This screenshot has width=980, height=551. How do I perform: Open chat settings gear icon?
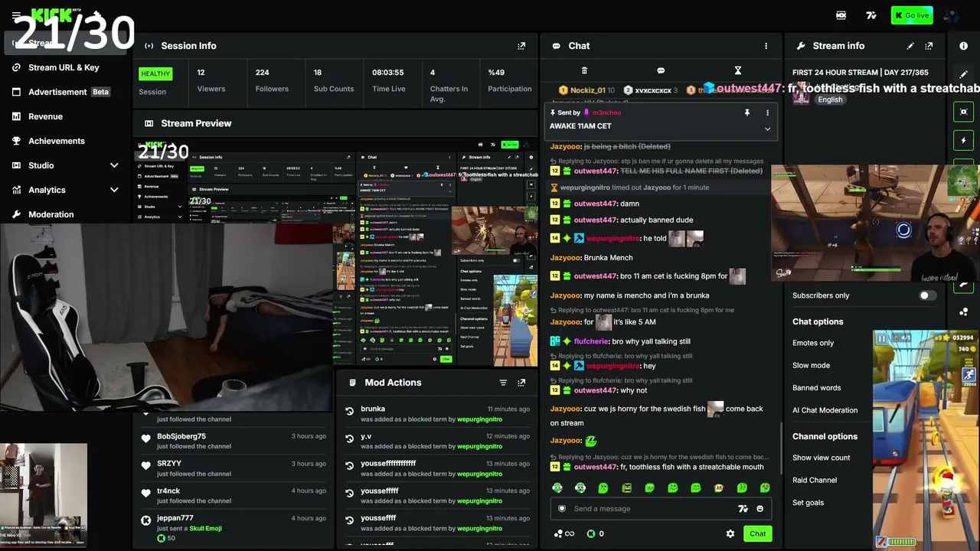(730, 533)
